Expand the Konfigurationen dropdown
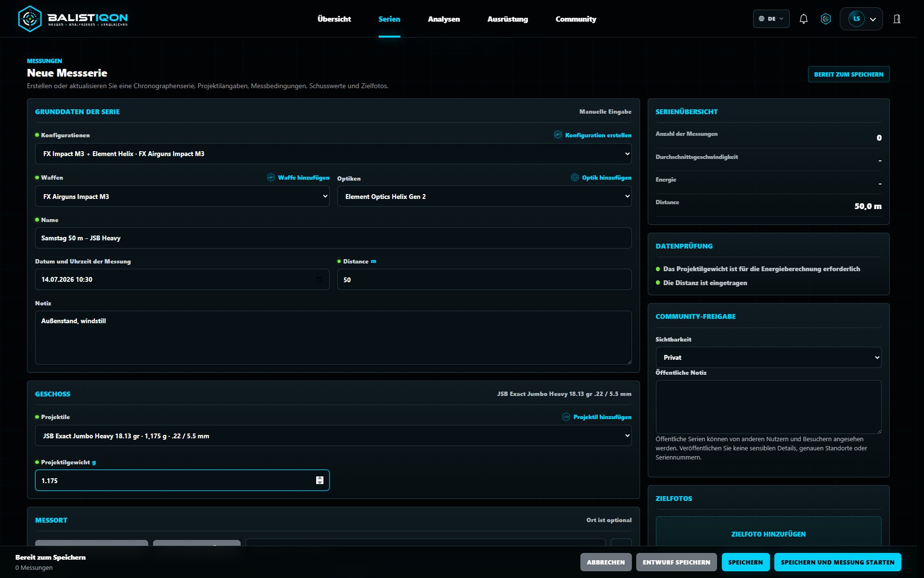 333,154
